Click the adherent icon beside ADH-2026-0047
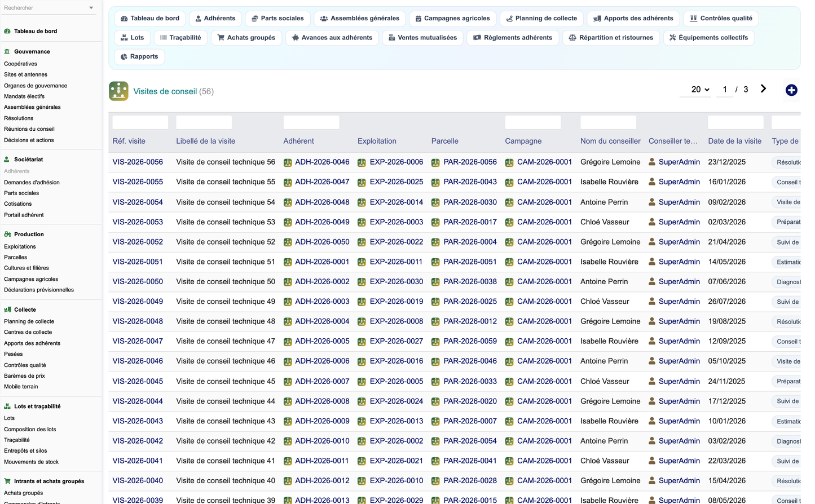Image resolution: width=815 pixels, height=504 pixels. [x=288, y=182]
